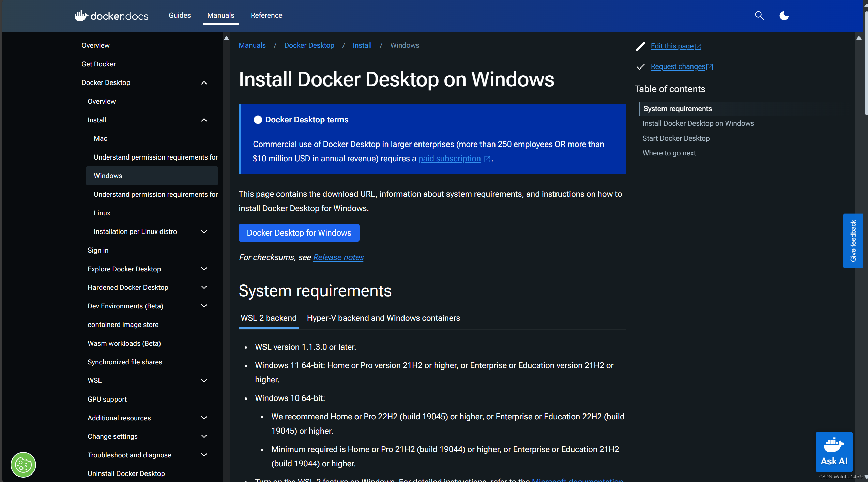Image resolution: width=868 pixels, height=482 pixels.
Task: Click the pencil Edit this page icon
Action: (x=640, y=46)
